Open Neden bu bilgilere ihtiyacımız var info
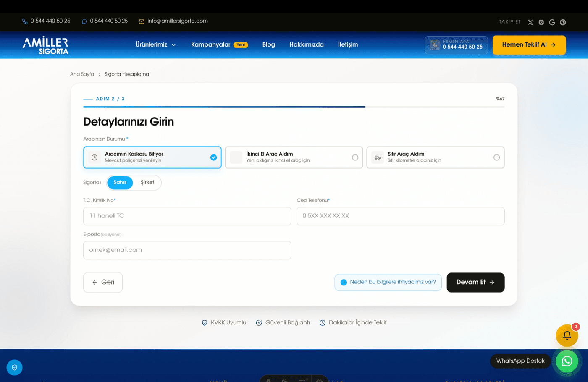This screenshot has width=588, height=382. click(388, 283)
